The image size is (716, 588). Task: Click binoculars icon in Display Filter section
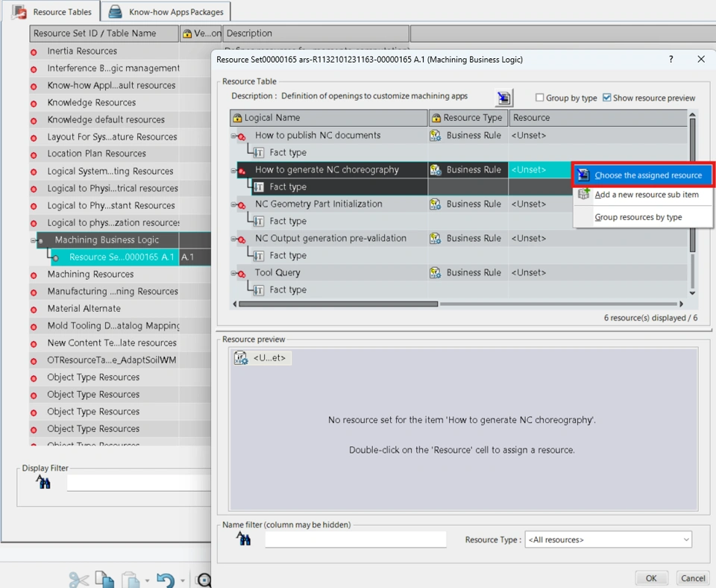click(43, 481)
